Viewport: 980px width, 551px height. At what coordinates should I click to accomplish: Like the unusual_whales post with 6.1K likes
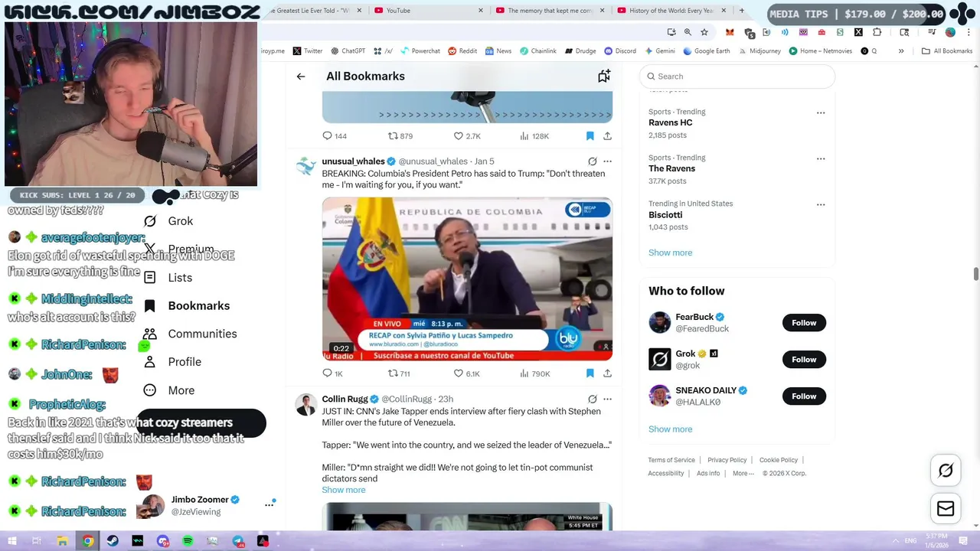click(x=466, y=373)
